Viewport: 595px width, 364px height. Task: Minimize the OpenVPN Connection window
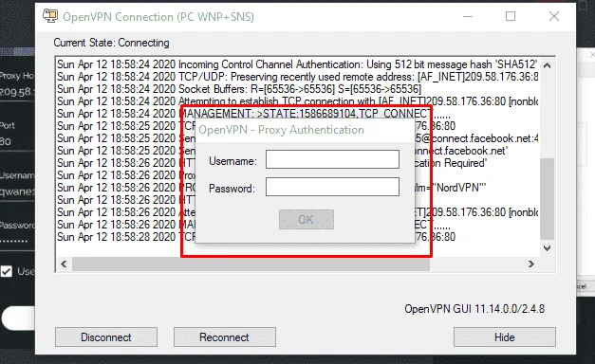468,16
